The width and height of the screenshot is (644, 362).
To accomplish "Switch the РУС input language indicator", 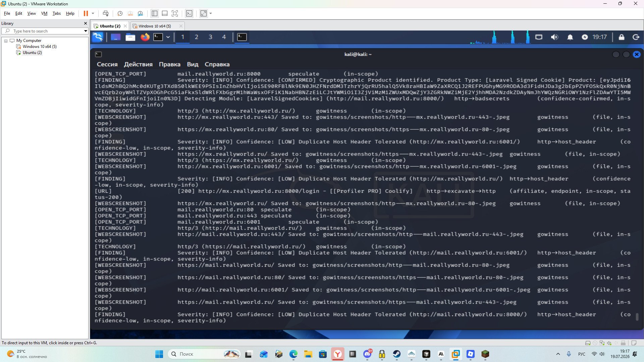I will 582,354.
